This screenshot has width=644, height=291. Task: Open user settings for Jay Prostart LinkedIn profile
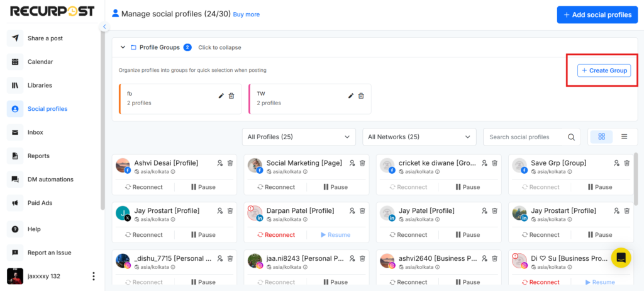coord(616,211)
